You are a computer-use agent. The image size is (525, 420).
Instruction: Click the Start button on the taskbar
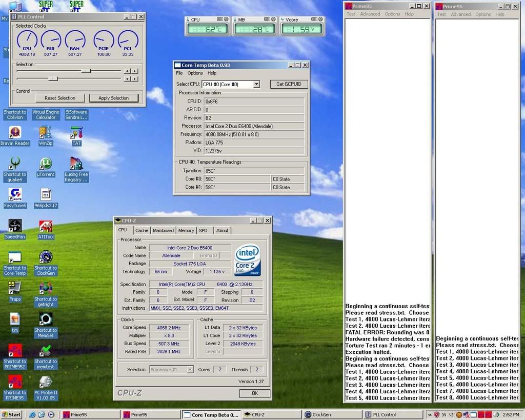[12, 414]
